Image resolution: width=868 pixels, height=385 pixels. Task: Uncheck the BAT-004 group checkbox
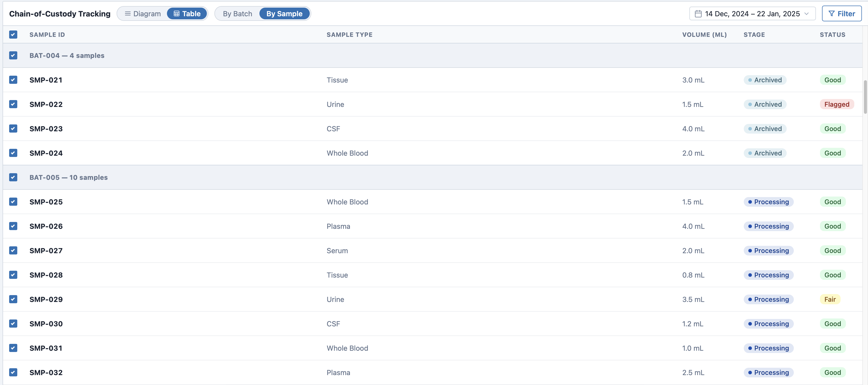coord(13,56)
